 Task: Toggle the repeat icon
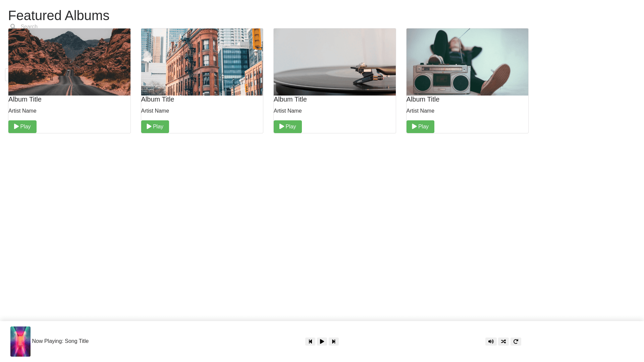pos(516,341)
